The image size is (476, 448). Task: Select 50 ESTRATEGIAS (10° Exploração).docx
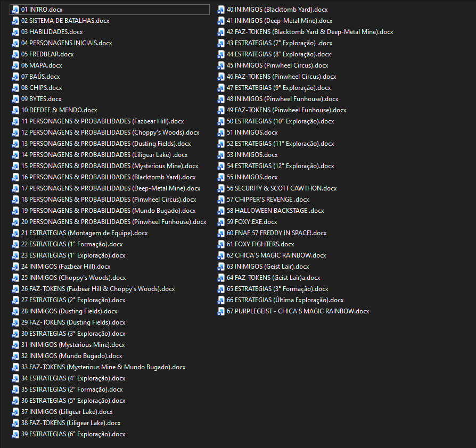(x=281, y=121)
